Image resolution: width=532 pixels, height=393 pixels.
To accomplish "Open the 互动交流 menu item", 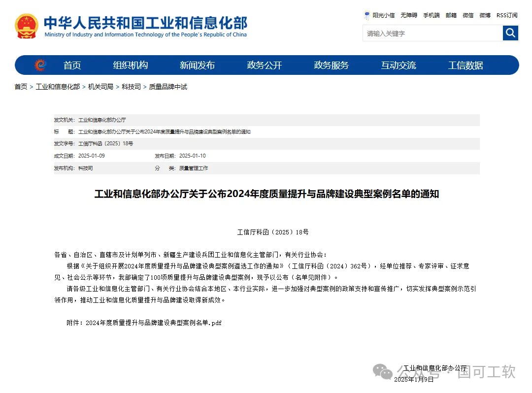I will click(399, 65).
